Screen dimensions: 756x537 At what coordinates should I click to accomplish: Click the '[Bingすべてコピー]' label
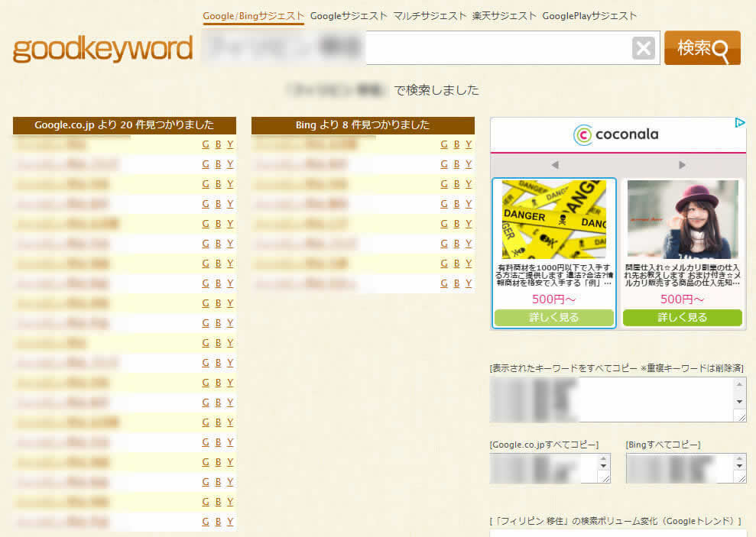pos(663,445)
